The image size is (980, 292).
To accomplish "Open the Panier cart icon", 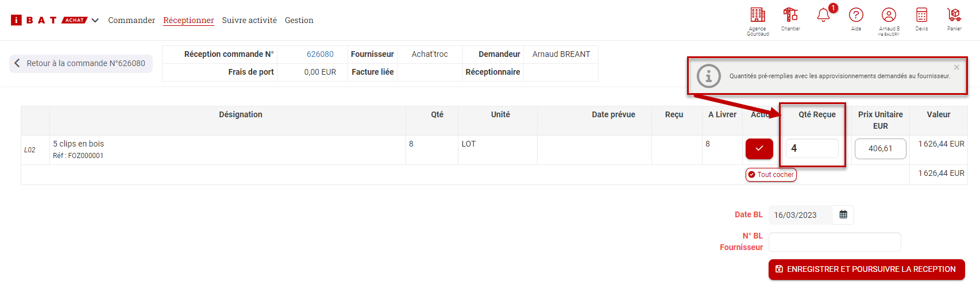I will coord(954,15).
